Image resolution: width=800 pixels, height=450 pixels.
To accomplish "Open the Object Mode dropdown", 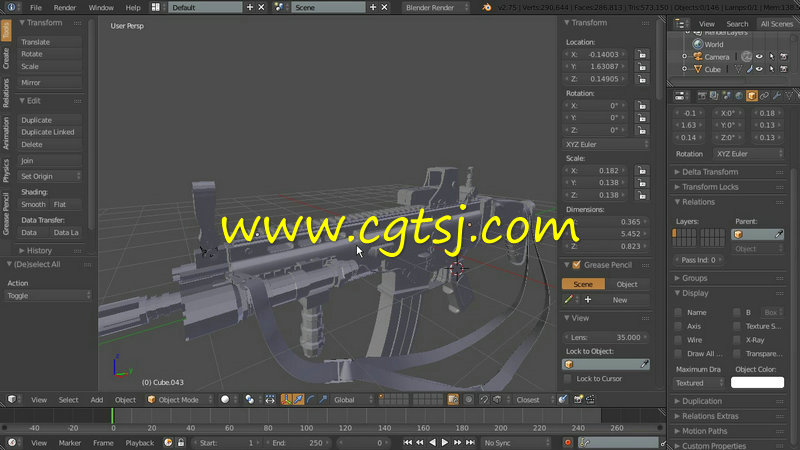I will (x=179, y=399).
